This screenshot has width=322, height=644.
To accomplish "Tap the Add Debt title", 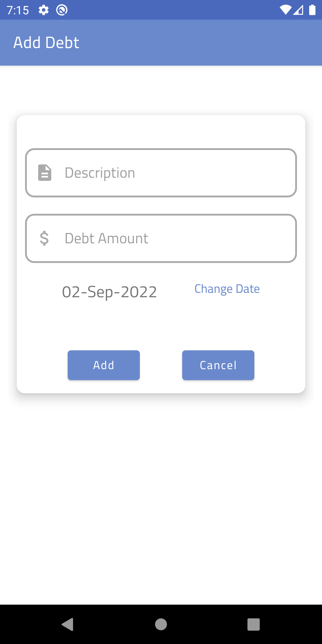I will pos(46,43).
